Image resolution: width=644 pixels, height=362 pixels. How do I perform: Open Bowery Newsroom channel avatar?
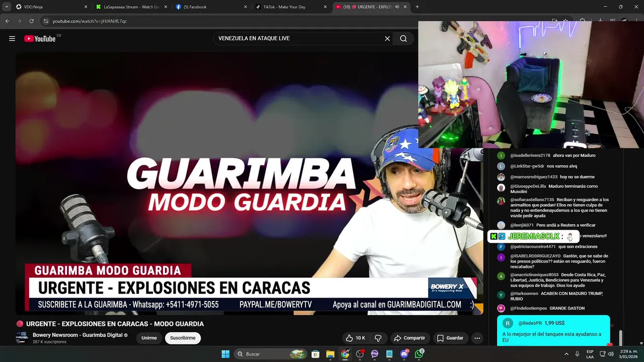pos(22,338)
